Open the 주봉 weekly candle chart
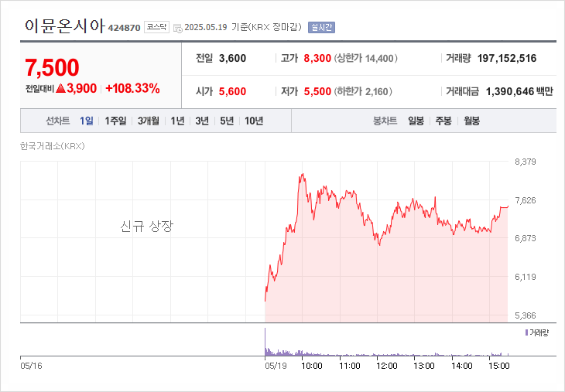The image size is (565, 392). tap(443, 121)
